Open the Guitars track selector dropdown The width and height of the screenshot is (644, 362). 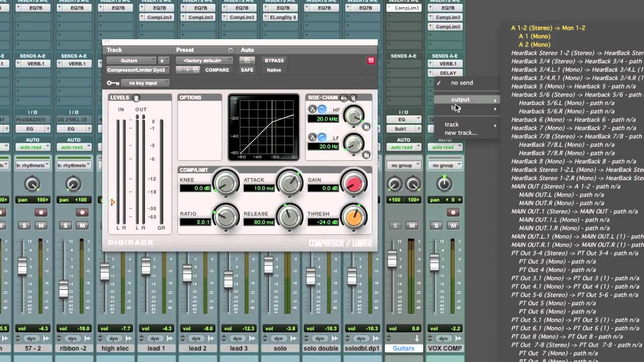[x=131, y=60]
